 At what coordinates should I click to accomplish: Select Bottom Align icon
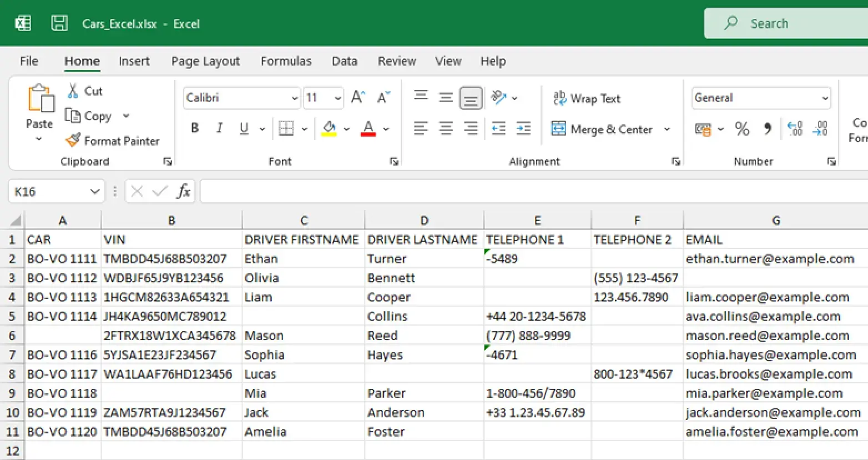(471, 98)
